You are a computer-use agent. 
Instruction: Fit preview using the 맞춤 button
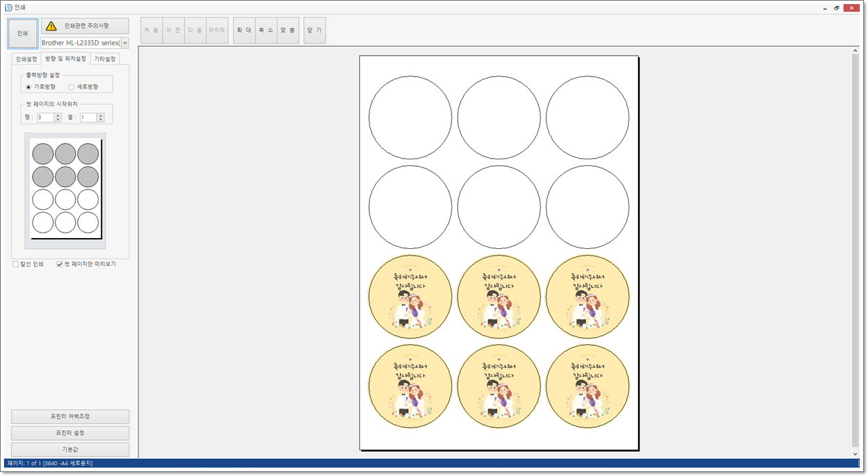288,31
